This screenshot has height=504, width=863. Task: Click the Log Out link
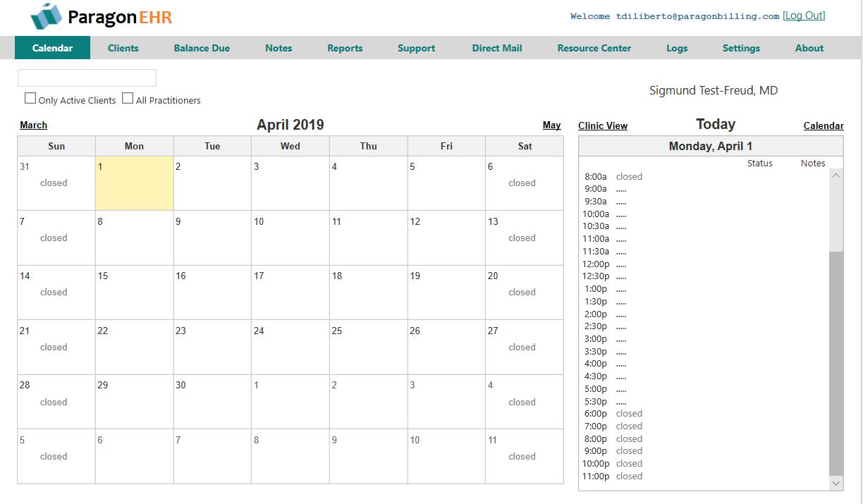click(x=804, y=16)
